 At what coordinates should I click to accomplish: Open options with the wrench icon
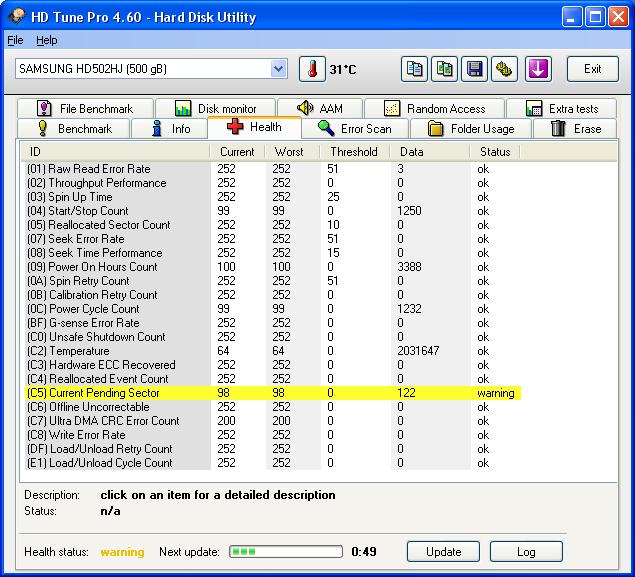click(x=504, y=69)
